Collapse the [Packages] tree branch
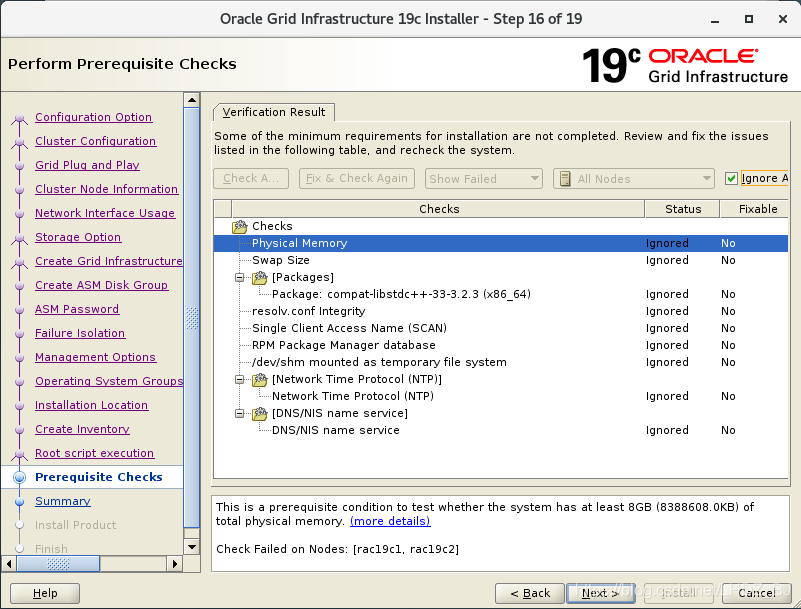 240,277
